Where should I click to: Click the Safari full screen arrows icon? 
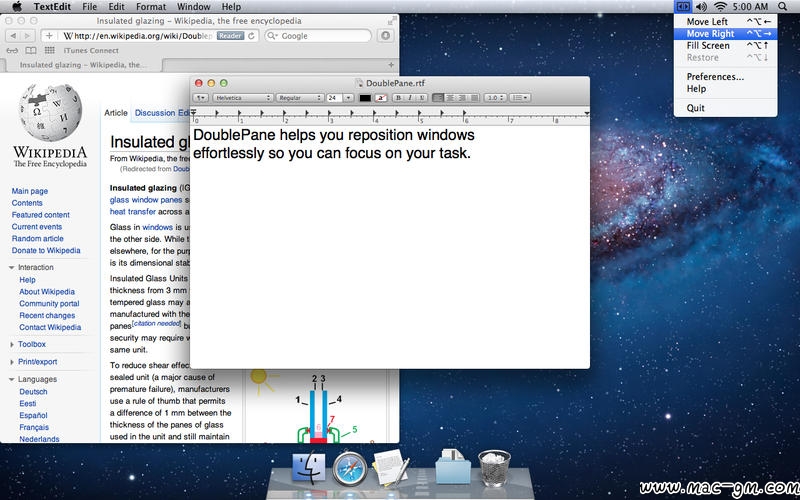click(x=391, y=21)
